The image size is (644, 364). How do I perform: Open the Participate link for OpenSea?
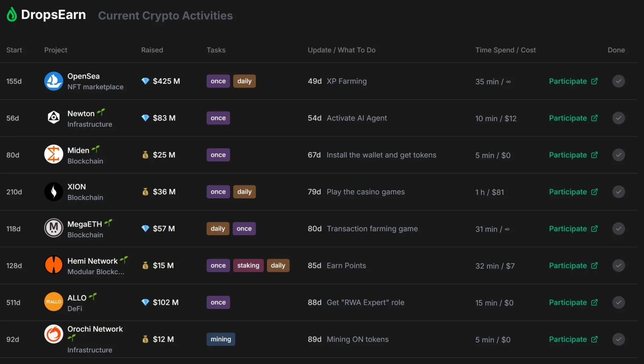point(573,81)
